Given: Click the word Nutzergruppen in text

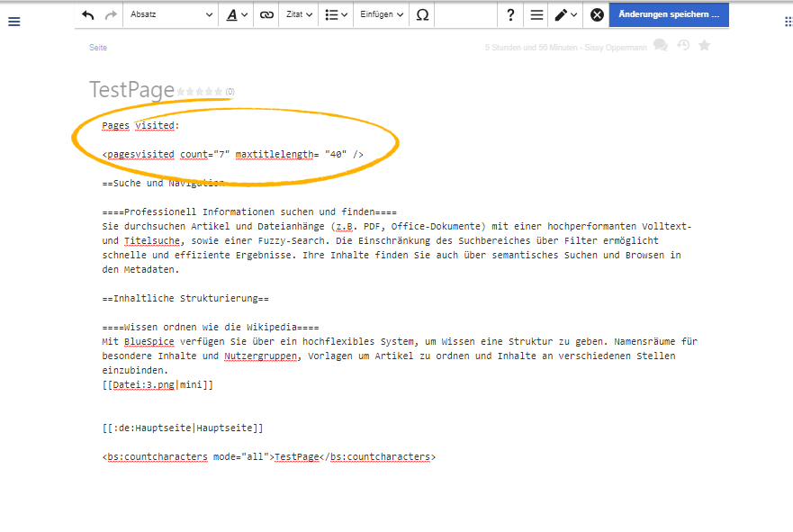Looking at the screenshot, I should 260,356.
